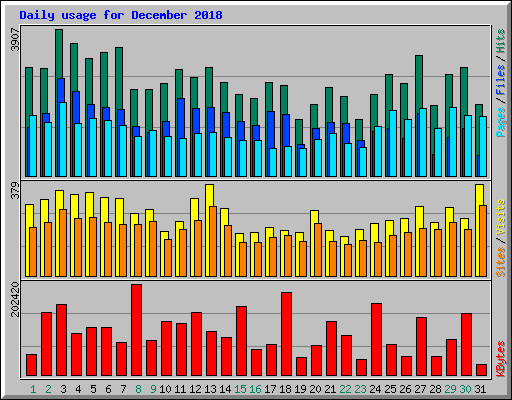Click the red KBytes bar for day 24
This screenshot has height=400, width=512.
tap(376, 340)
